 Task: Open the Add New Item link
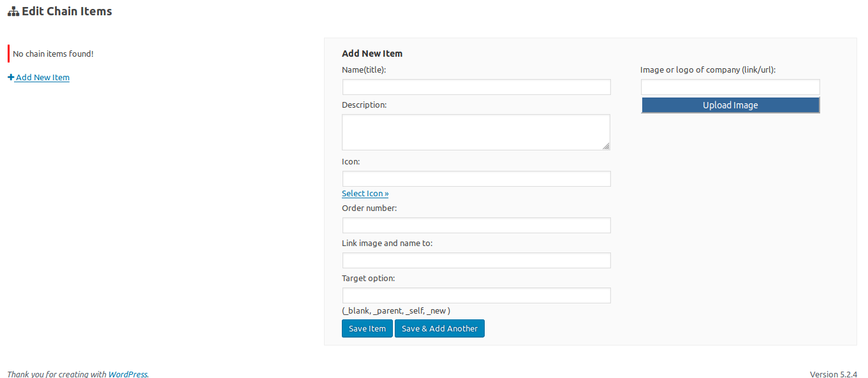pyautogui.click(x=42, y=77)
